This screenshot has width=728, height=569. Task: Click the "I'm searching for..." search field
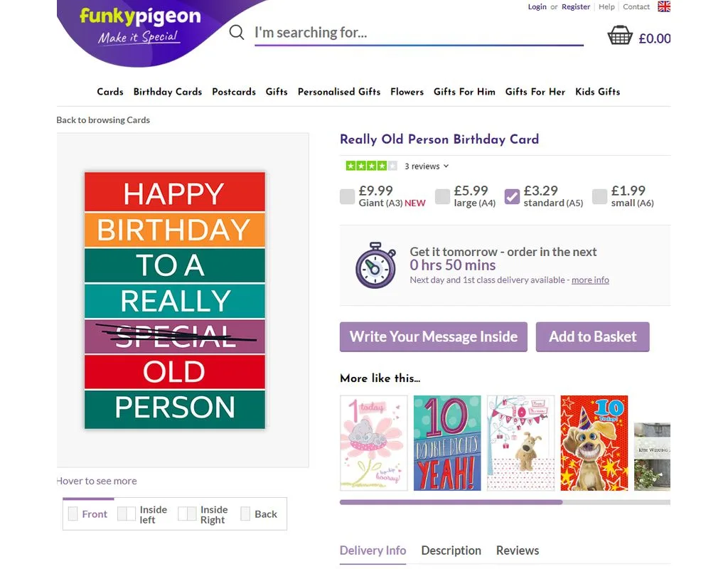[418, 33]
